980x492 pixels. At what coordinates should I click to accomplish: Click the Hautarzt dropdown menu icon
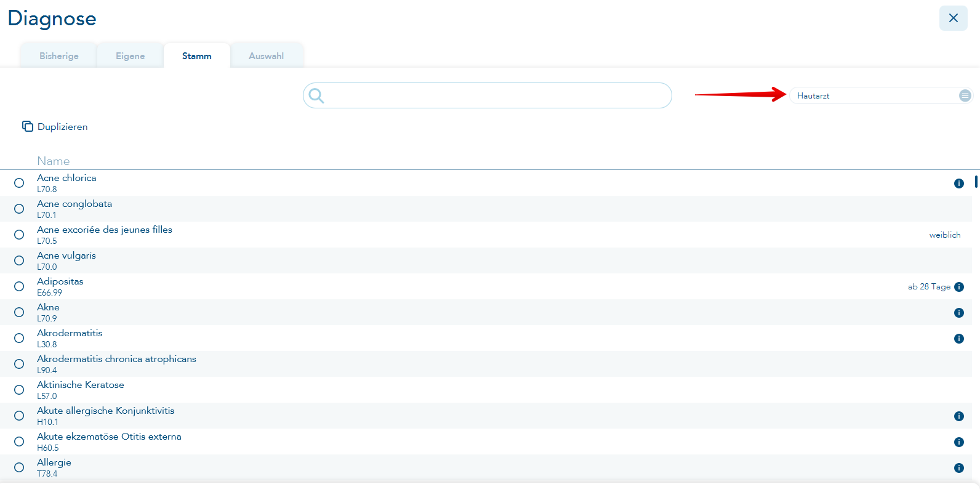click(x=965, y=95)
